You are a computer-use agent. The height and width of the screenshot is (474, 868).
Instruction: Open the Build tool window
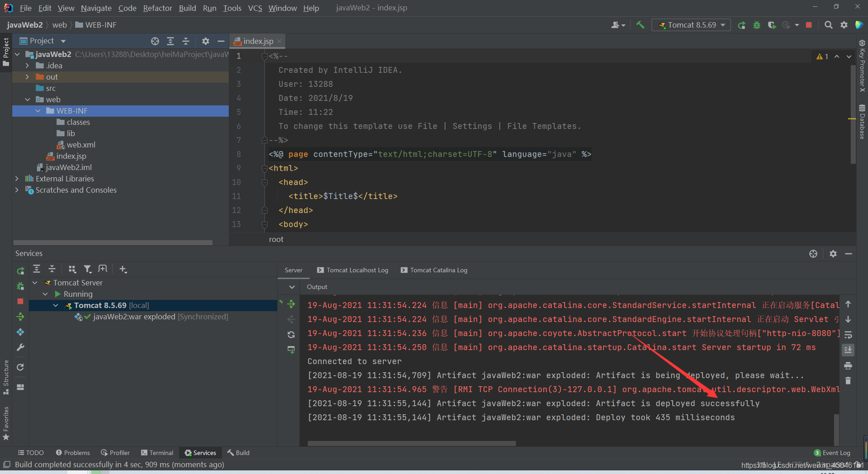(x=238, y=453)
